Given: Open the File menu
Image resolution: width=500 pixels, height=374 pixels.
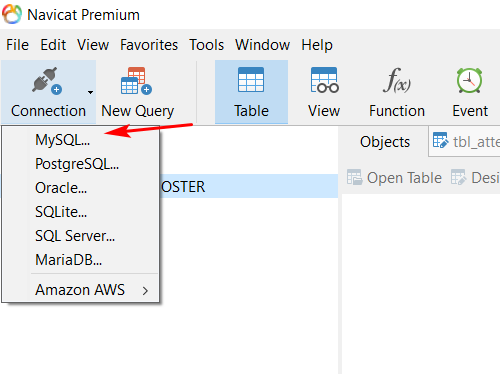Looking at the screenshot, I should pos(17,45).
